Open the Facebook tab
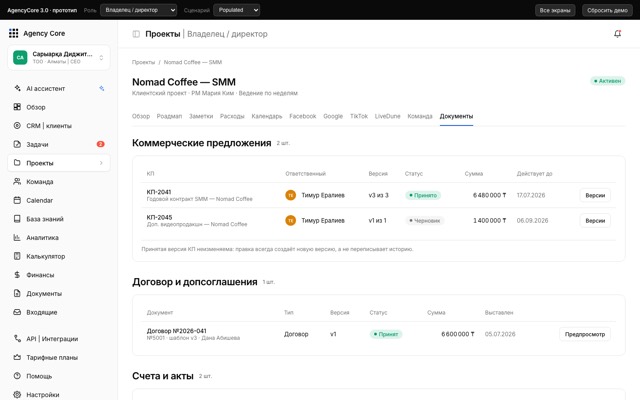 click(x=303, y=116)
